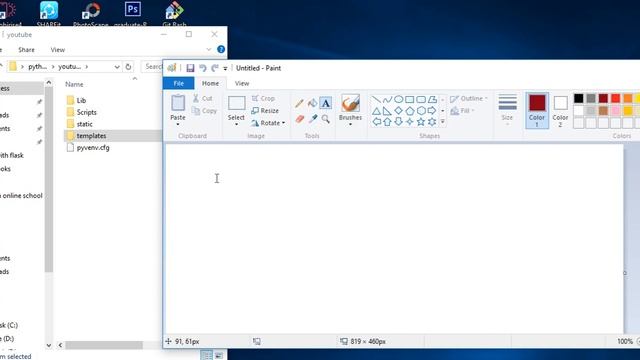
Task: Select the Pencil tool in Paint
Action: pos(299,103)
